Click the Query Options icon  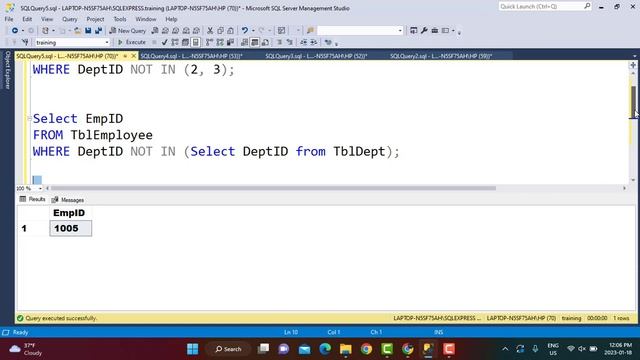tap(185, 42)
